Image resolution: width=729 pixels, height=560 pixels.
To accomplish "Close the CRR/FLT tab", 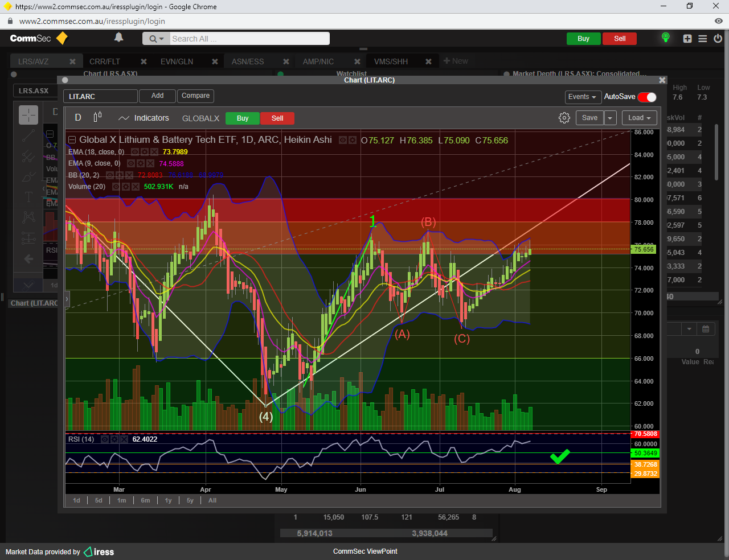I will [144, 61].
